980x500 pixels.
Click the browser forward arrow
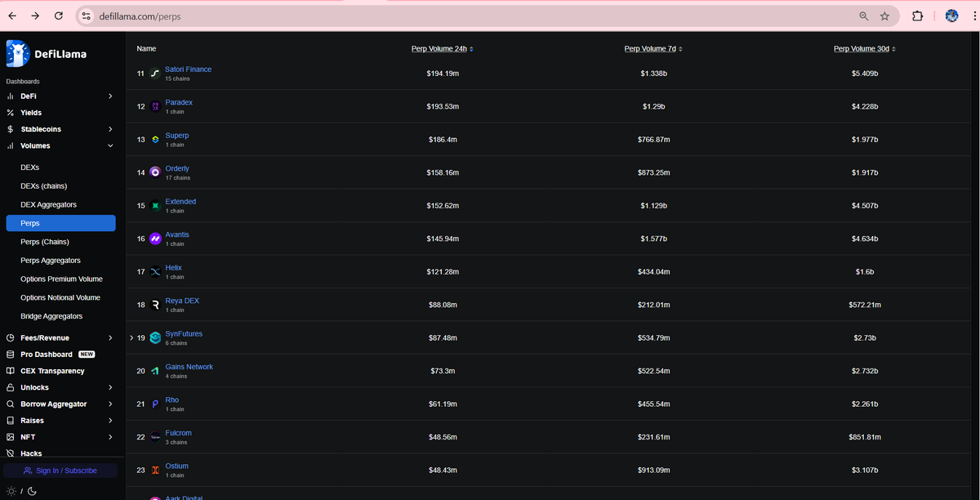pos(35,16)
